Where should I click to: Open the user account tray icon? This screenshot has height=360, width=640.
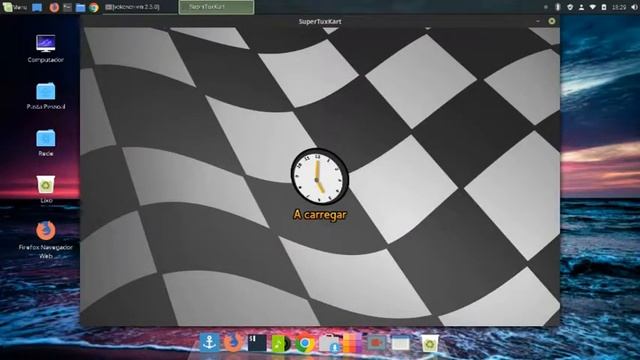point(581,7)
